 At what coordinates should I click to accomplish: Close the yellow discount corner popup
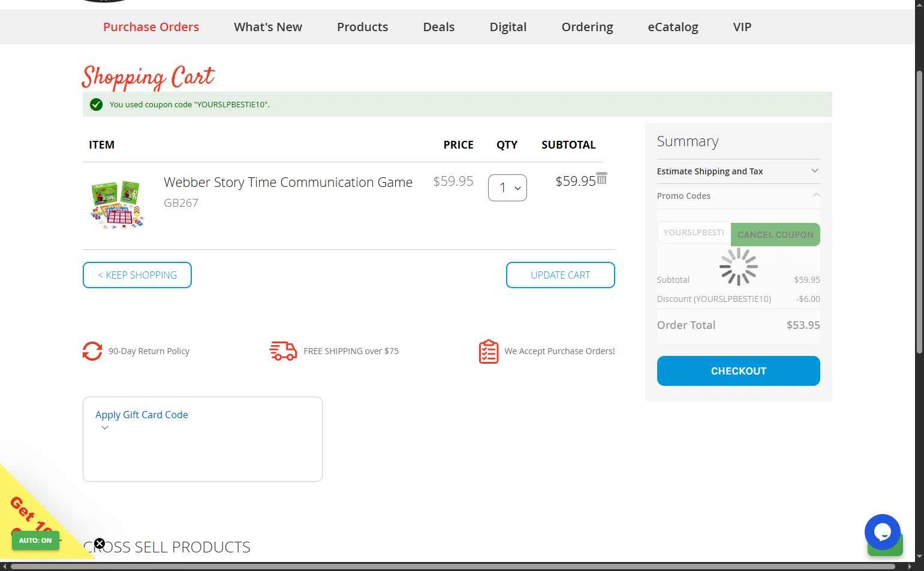pyautogui.click(x=100, y=543)
